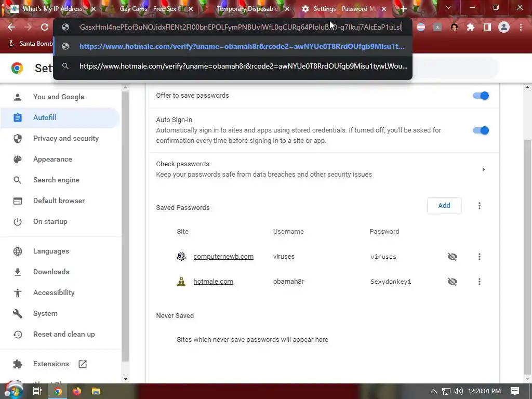
Task: Open Saved Passwords three-dot menu
Action: [x=480, y=206]
